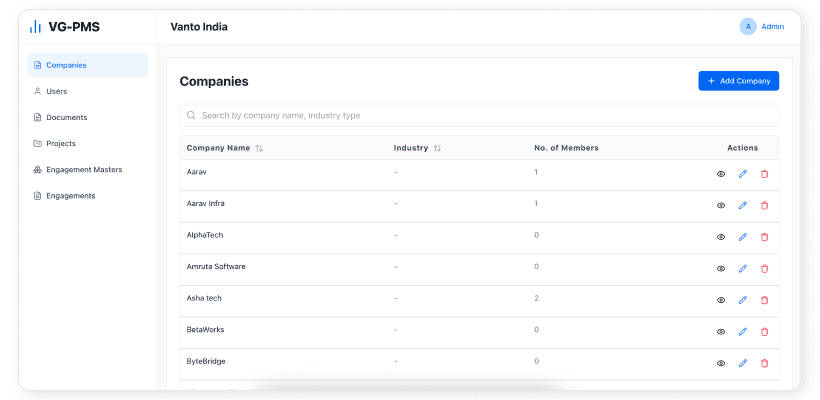Edit the ByteBridge company entry
The height and width of the screenshot is (400, 820).
(743, 363)
